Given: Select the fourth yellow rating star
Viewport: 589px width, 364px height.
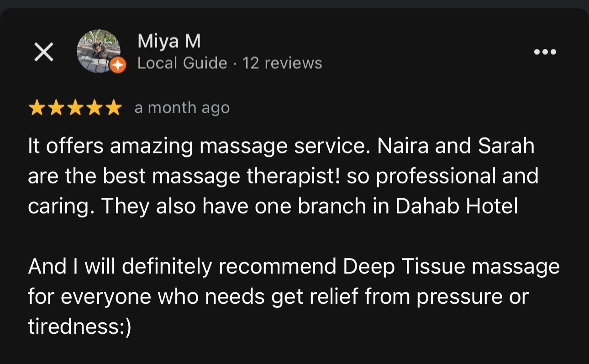Looking at the screenshot, I should [x=94, y=108].
